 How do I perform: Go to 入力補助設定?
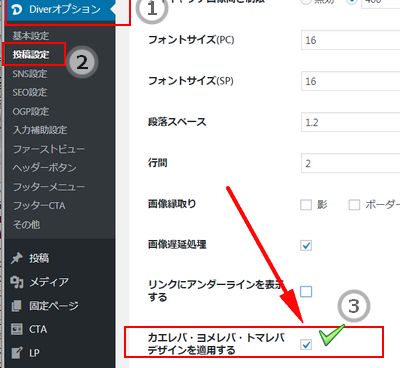pyautogui.click(x=40, y=130)
